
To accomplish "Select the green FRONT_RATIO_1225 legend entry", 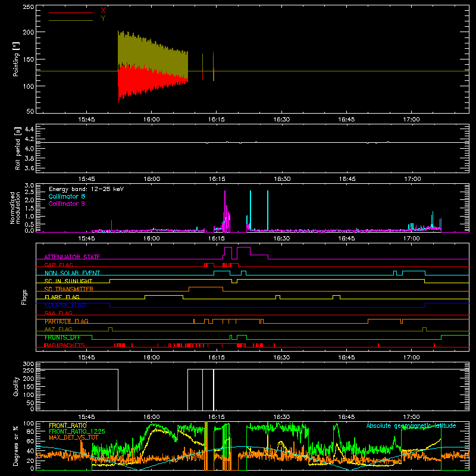I will click(77, 431).
